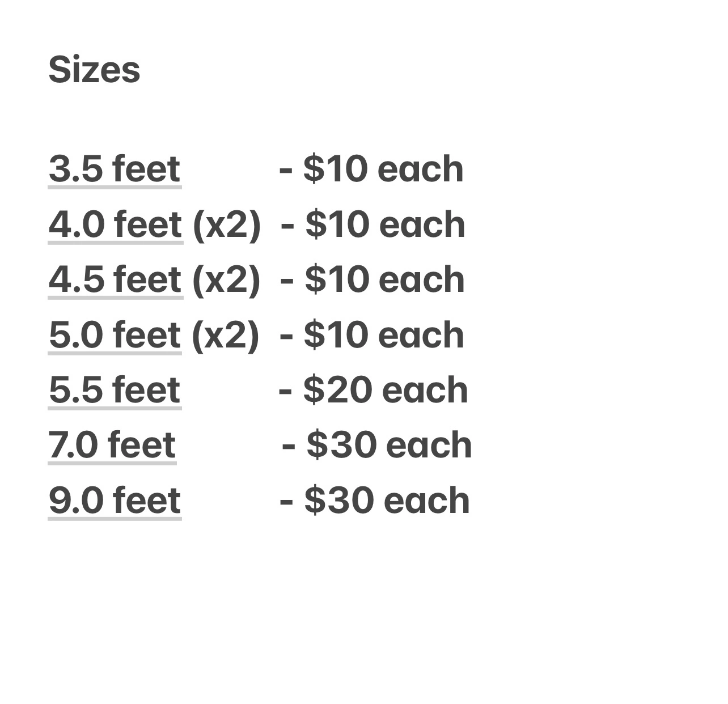The image size is (728, 704).
Task: Open the underlined 7.0 feet link
Action: pos(112,445)
